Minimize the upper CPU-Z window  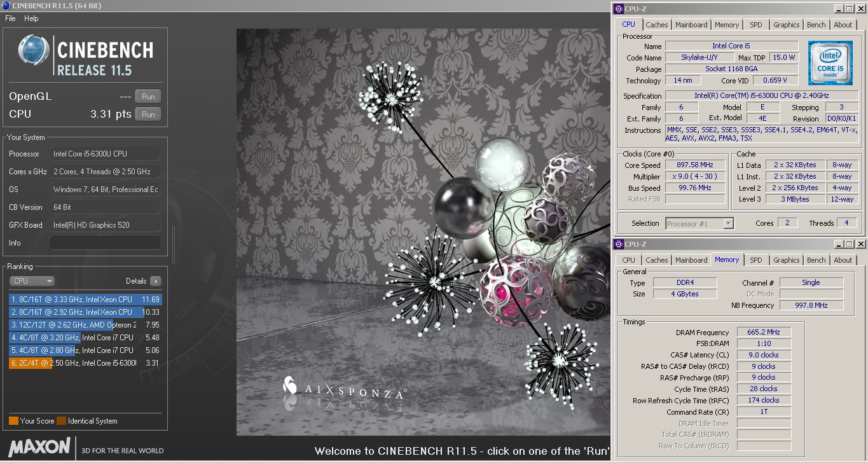click(838, 9)
